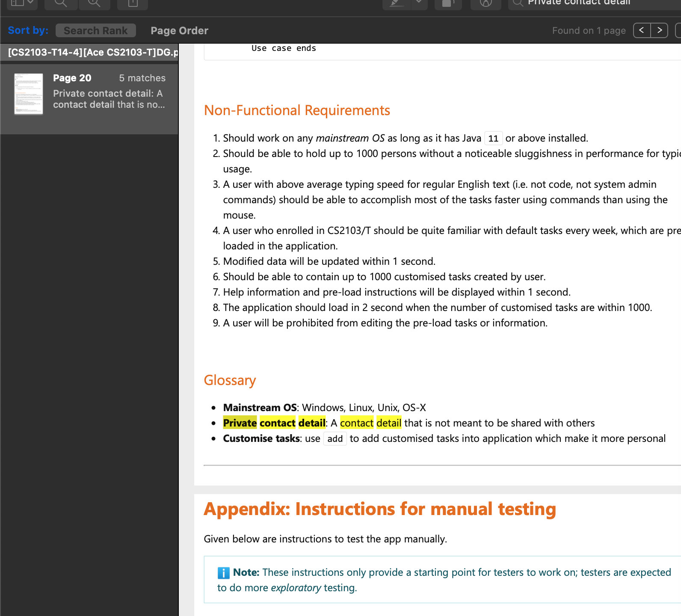Click the '5 matches' count label
This screenshot has width=681, height=616.
[x=142, y=78]
